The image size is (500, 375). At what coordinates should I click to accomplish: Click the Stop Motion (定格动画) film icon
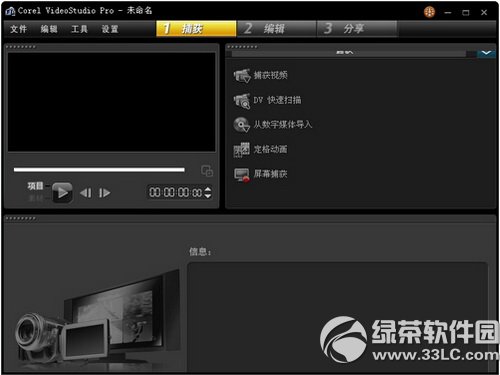(242, 150)
